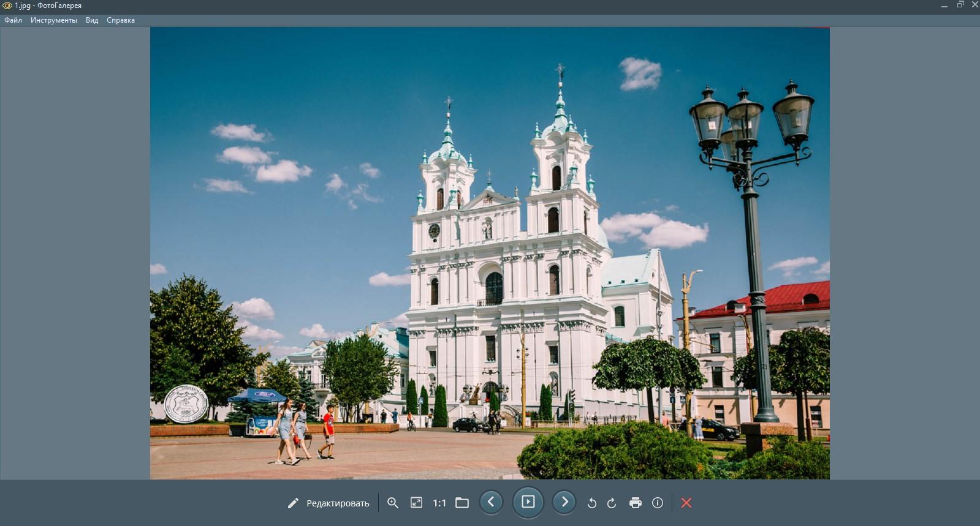
Task: Go to previous image arrow
Action: 491,503
